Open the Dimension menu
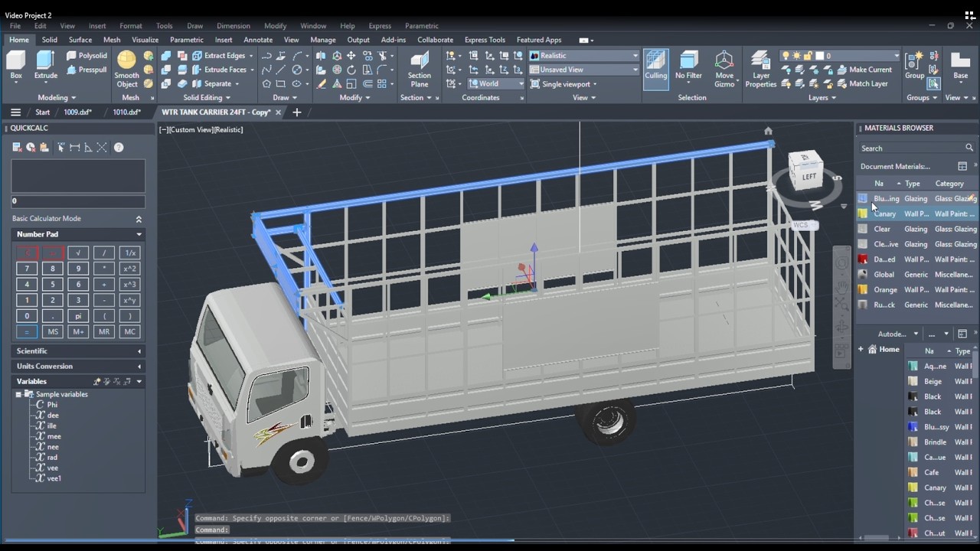Screen dimensions: 980x551 point(233,26)
